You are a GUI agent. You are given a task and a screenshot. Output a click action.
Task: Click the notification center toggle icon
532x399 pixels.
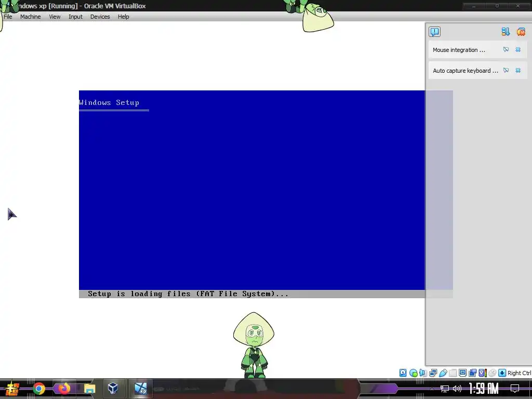pyautogui.click(x=434, y=32)
